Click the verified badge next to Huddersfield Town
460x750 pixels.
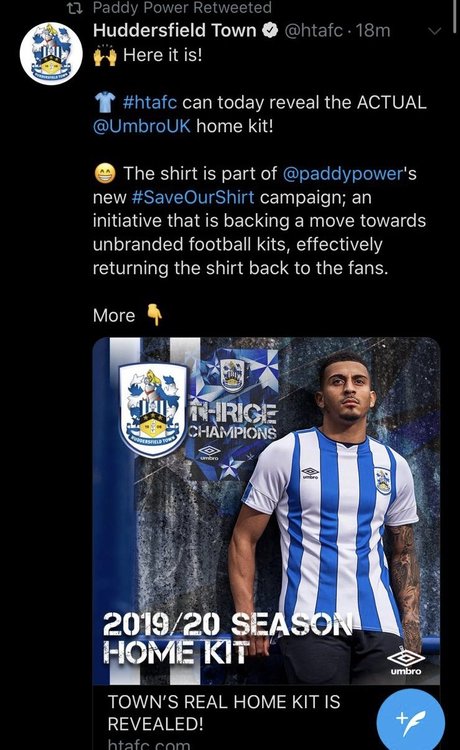point(271,30)
